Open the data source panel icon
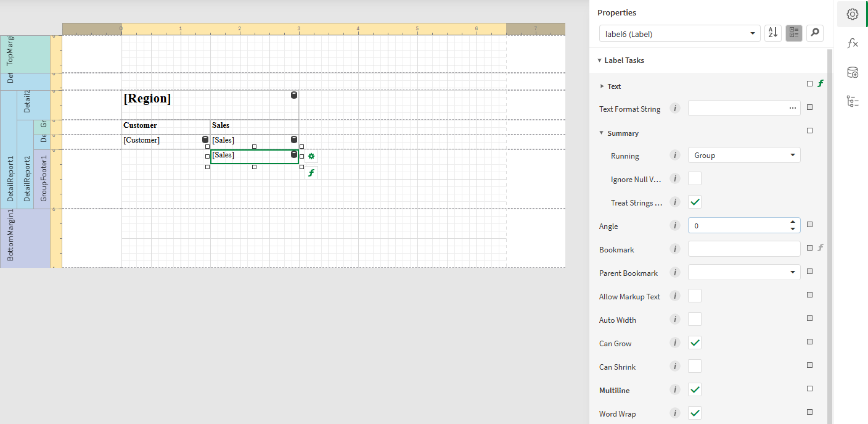 point(852,72)
